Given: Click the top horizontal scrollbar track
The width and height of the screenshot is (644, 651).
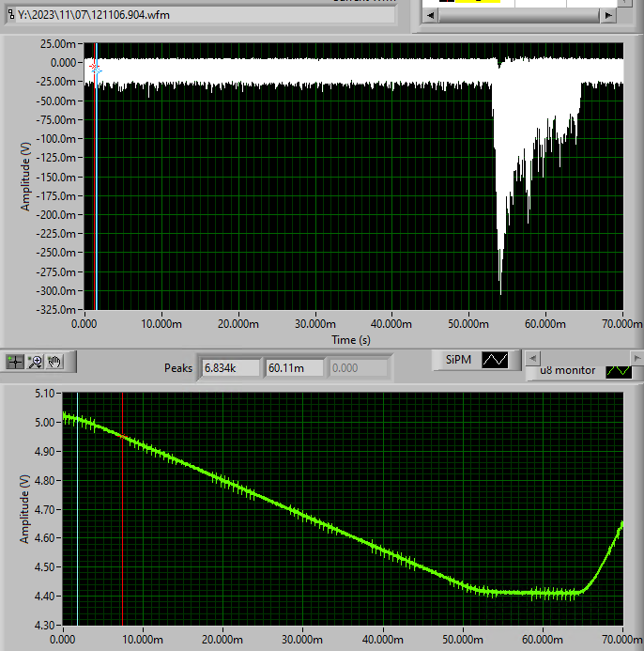Looking at the screenshot, I should point(519,15).
